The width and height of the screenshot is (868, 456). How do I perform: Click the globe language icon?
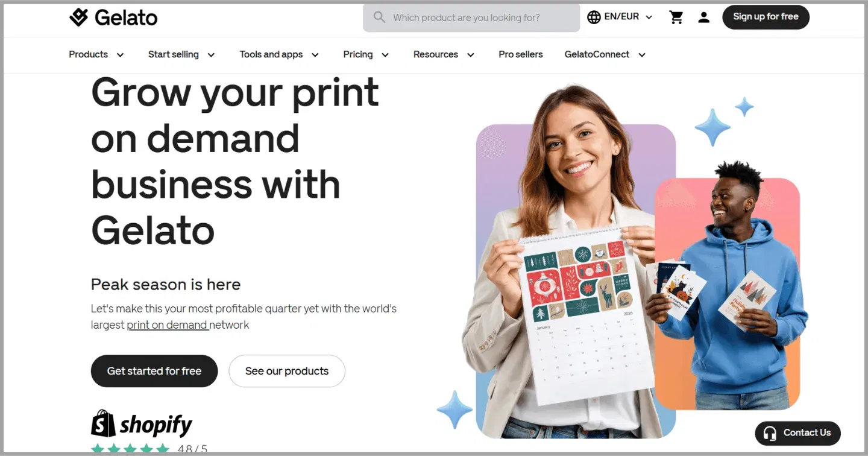coord(594,17)
